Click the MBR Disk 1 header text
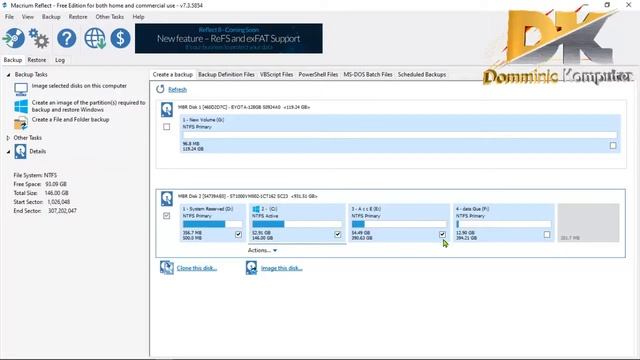The width and height of the screenshot is (640, 360). tap(244, 107)
